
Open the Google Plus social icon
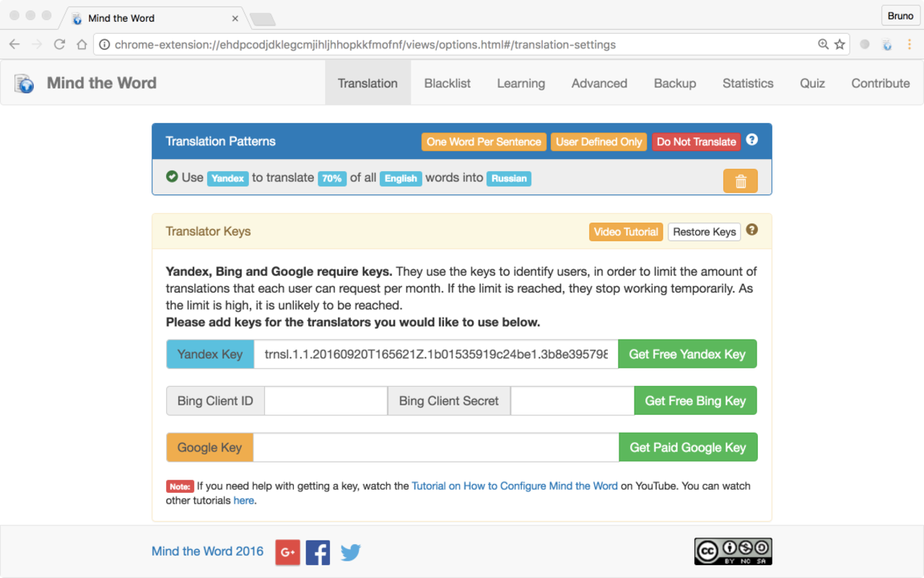point(287,552)
